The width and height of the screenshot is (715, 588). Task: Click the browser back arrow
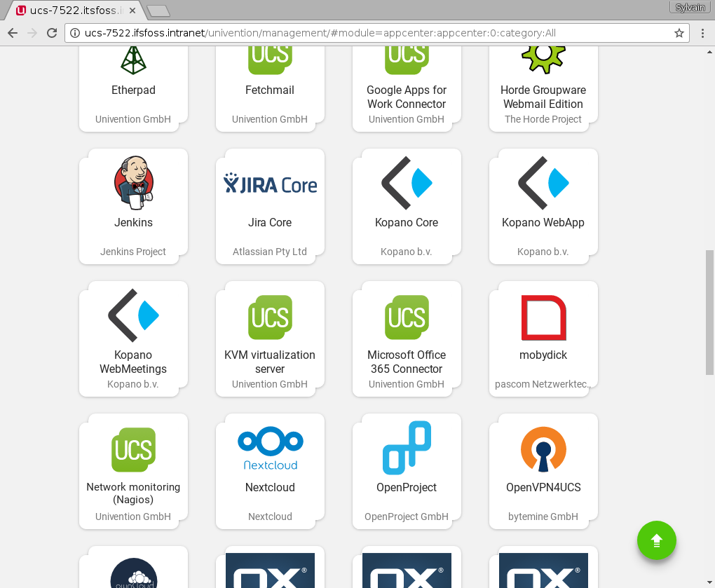[13, 33]
